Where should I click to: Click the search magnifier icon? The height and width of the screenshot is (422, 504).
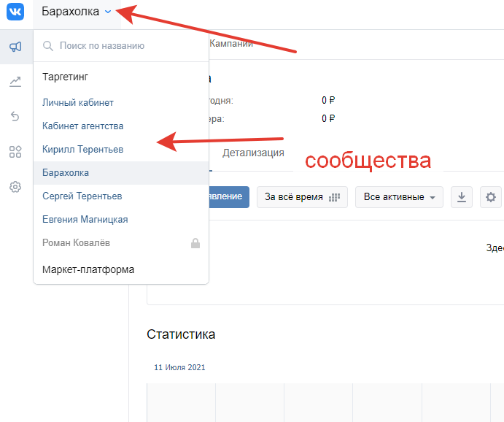pos(48,46)
